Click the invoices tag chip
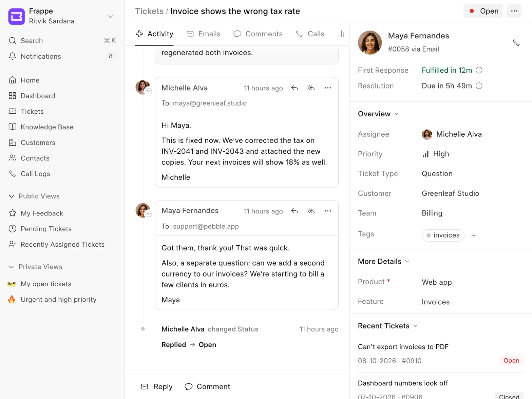Image resolution: width=532 pixels, height=399 pixels. (x=443, y=235)
